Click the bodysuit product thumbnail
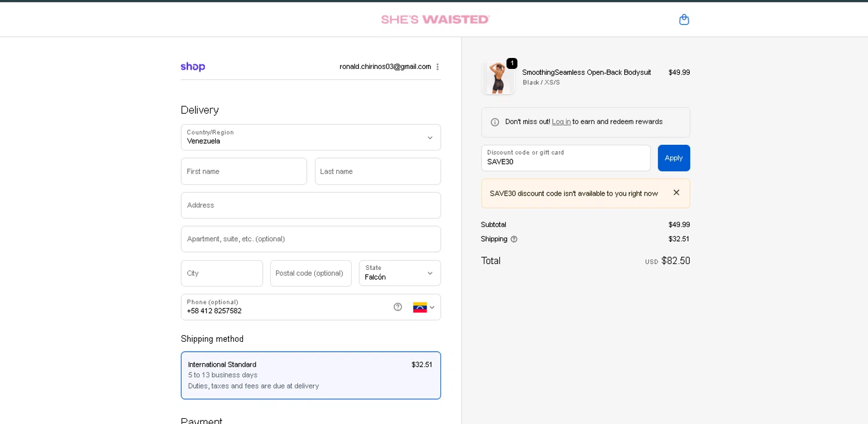 pyautogui.click(x=498, y=78)
